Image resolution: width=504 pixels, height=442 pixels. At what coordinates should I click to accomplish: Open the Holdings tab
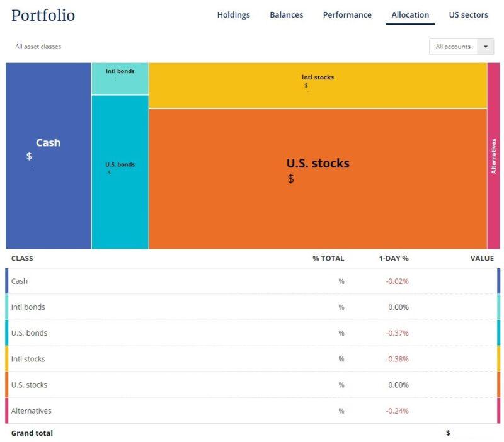pyautogui.click(x=233, y=15)
